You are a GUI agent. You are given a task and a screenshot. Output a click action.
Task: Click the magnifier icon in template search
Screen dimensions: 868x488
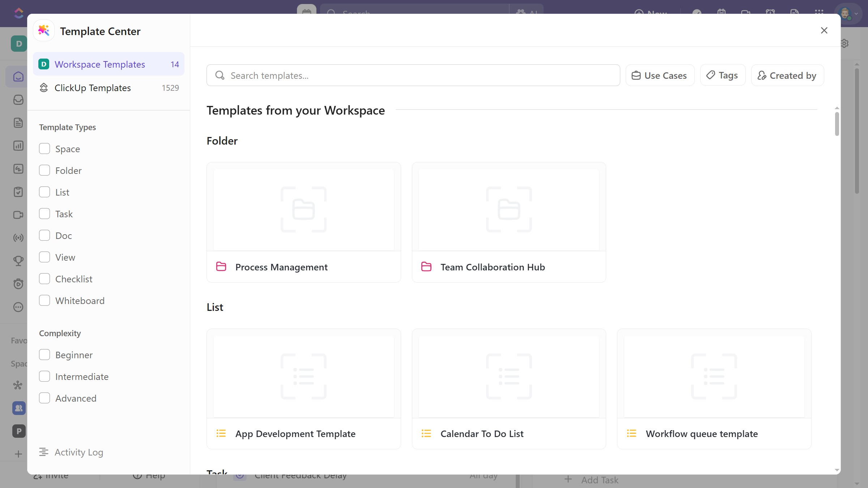[220, 75]
